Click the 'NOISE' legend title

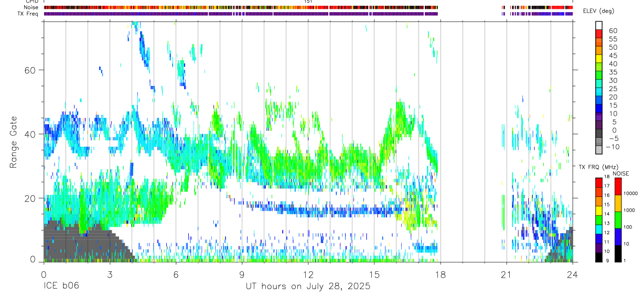(620, 173)
